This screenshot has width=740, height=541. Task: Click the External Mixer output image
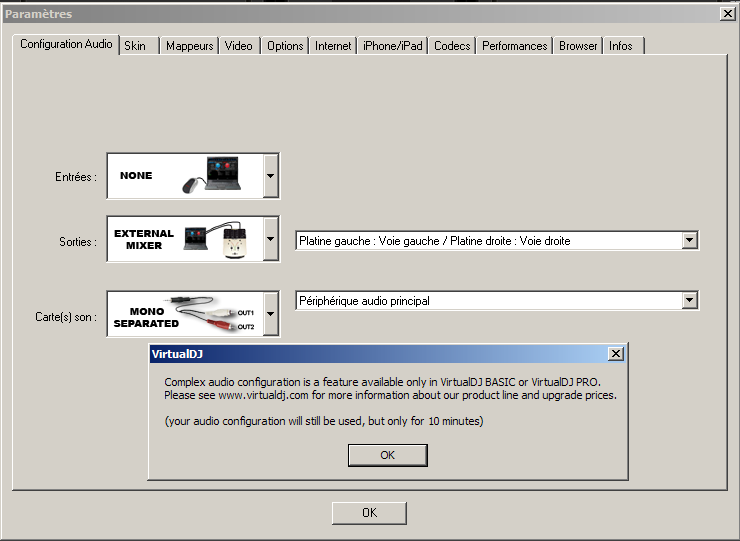tap(216, 239)
